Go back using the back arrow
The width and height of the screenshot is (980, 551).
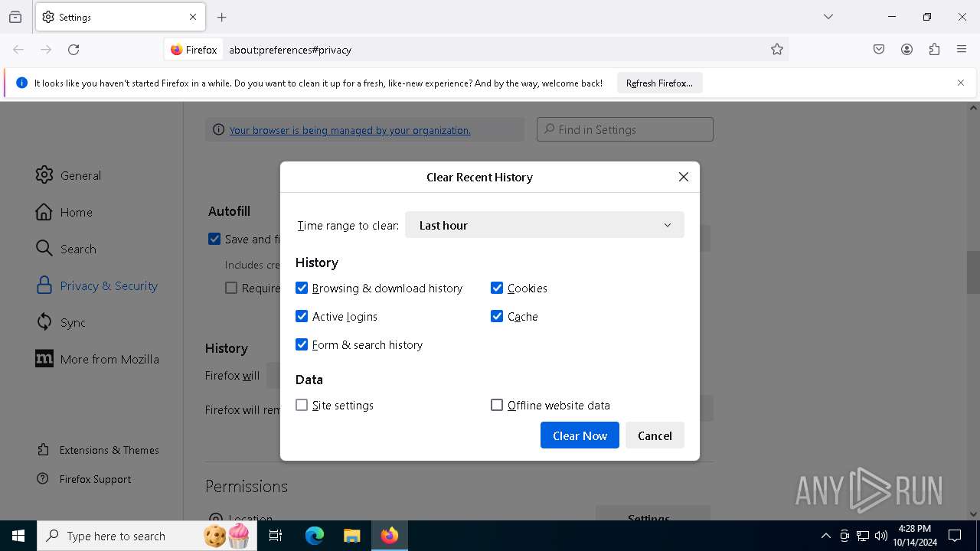pyautogui.click(x=18, y=50)
